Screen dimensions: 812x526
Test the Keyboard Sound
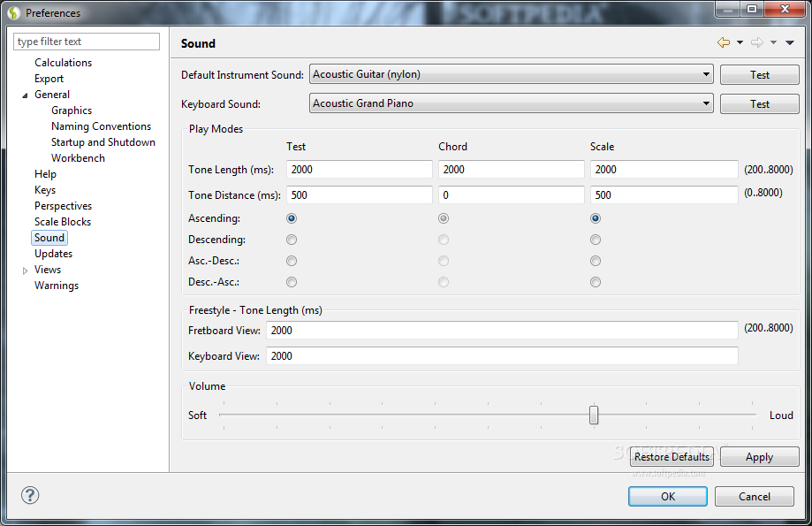pos(759,103)
